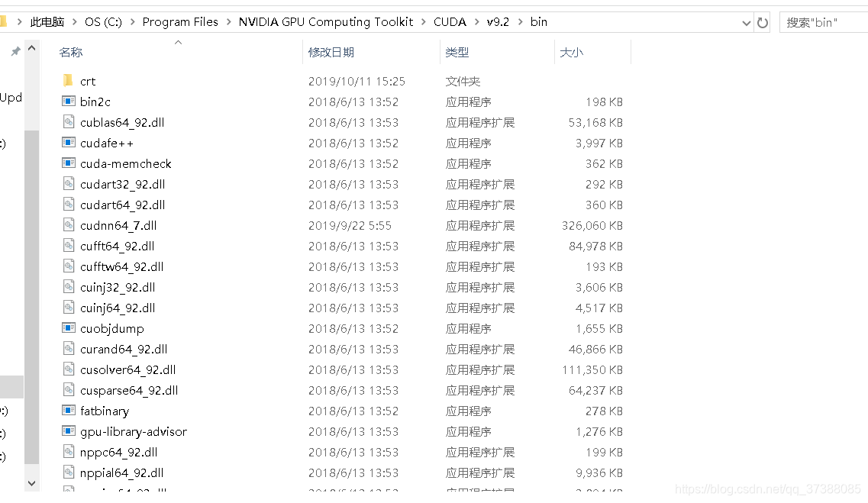Click the cudnn64_7.dll file icon
Viewport: 868px width, 503px height.
click(68, 224)
